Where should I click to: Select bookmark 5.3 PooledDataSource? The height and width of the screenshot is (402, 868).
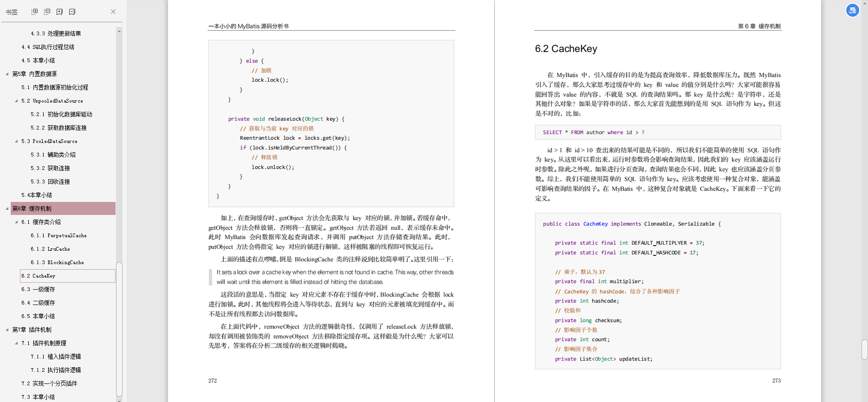coord(49,141)
